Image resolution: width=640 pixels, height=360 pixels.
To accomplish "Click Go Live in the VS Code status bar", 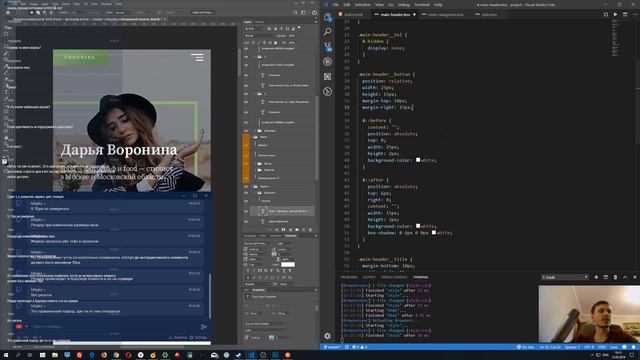I will tap(526, 347).
